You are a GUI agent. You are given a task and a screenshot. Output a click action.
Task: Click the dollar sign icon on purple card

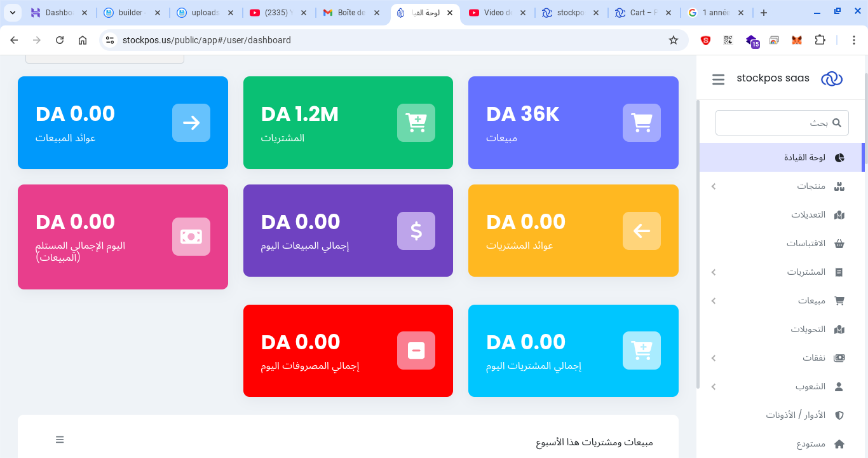coord(416,231)
